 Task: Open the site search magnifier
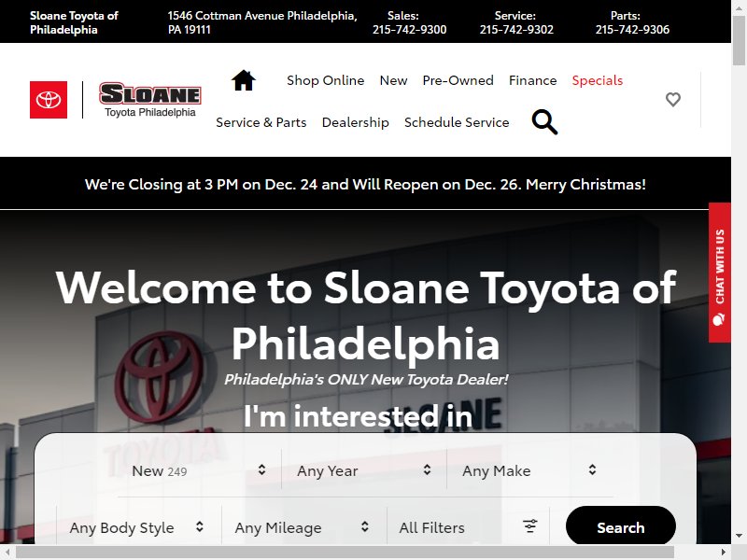(x=544, y=122)
